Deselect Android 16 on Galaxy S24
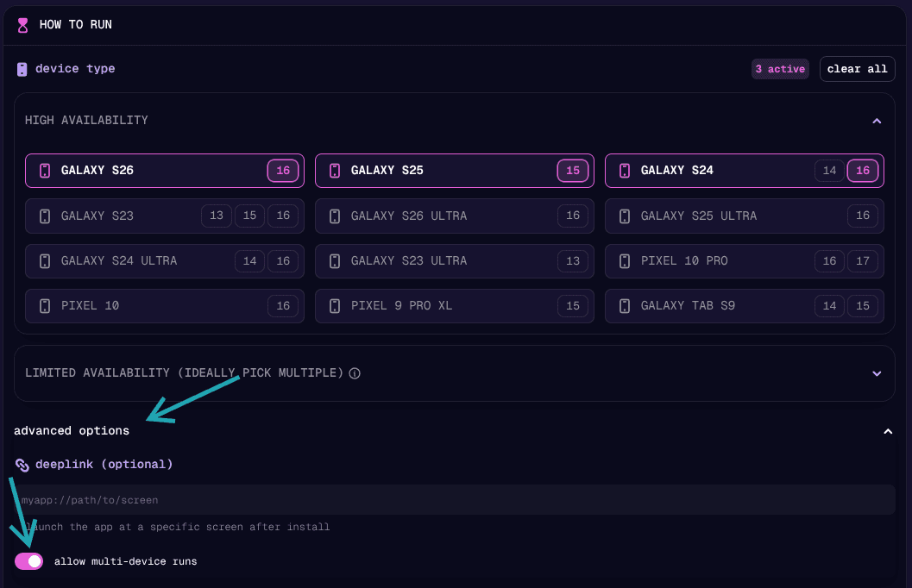Viewport: 912px width, 588px height. [x=863, y=170]
